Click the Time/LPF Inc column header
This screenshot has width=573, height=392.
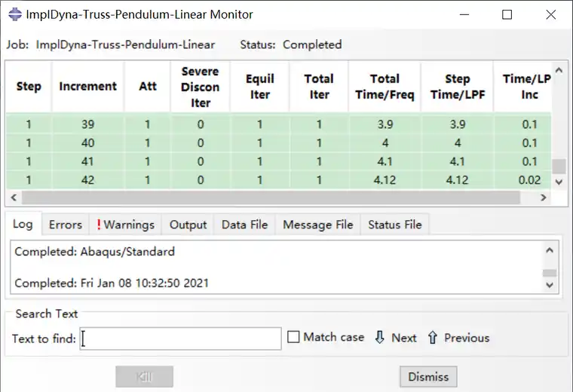(x=522, y=87)
